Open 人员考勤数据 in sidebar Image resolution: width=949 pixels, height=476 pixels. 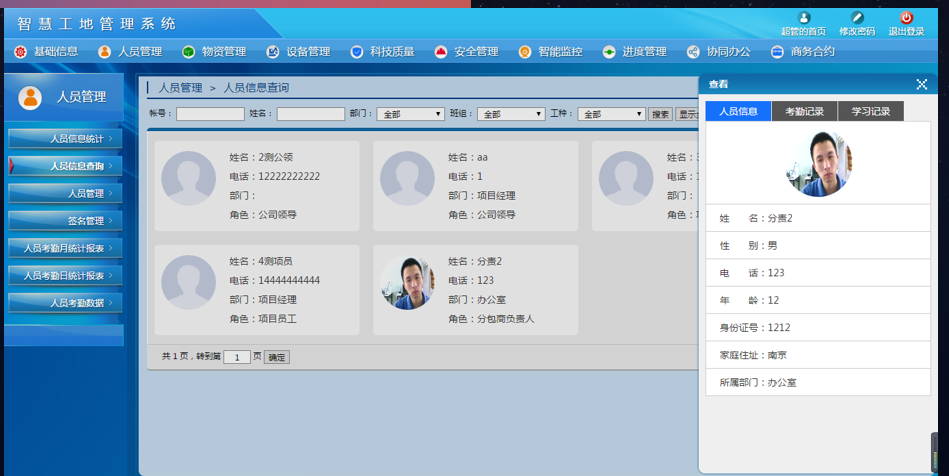65,302
